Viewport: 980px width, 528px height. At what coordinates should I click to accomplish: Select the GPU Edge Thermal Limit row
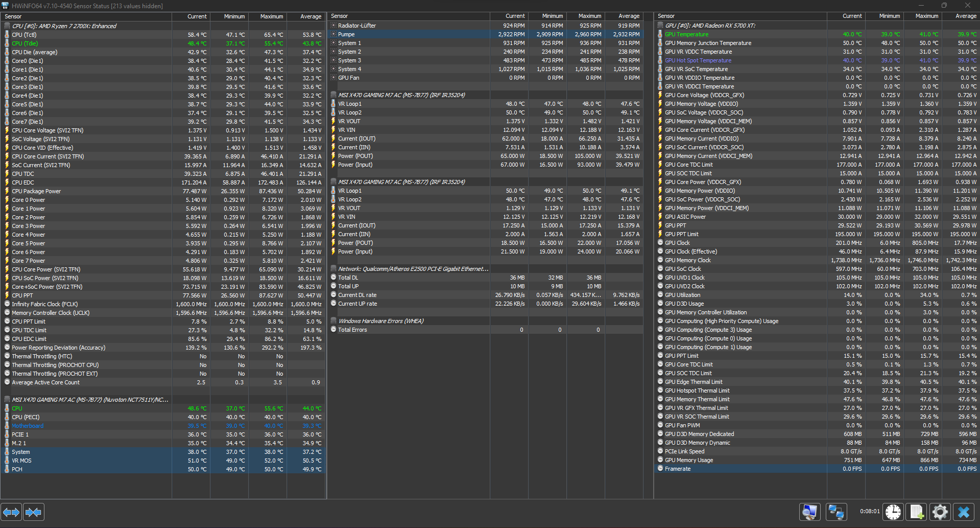tap(817, 382)
